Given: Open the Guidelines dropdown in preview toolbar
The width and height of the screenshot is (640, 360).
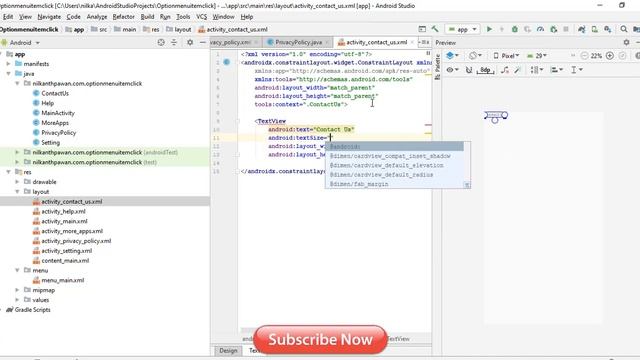Looking at the screenshot, I should (576, 70).
